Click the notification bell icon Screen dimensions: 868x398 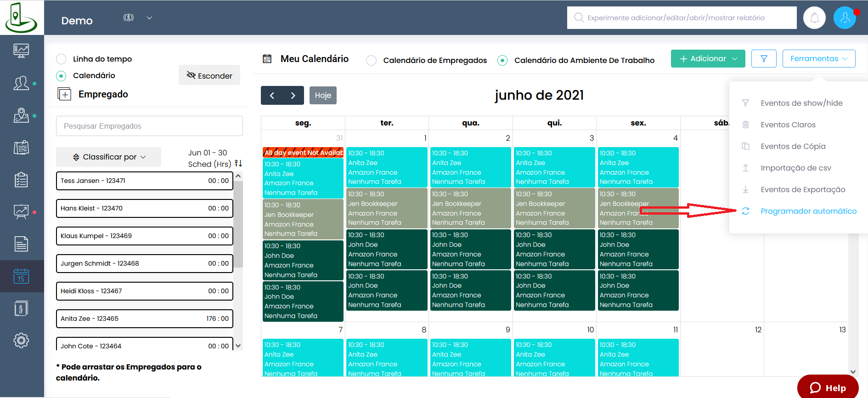click(x=814, y=18)
